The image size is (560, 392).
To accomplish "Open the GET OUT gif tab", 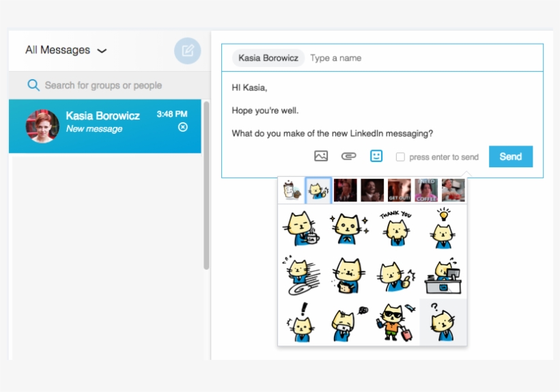I will (x=400, y=191).
